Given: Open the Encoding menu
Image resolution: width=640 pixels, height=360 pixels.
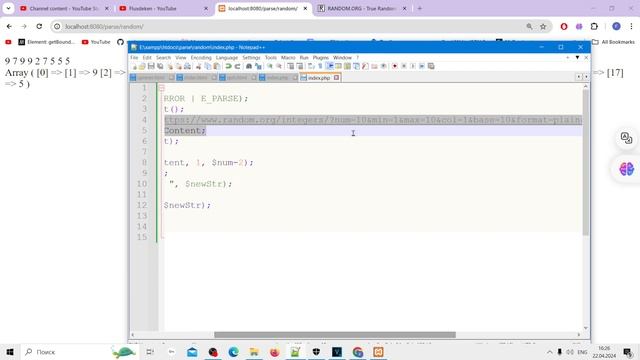Looking at the screenshot, I should tap(201, 58).
